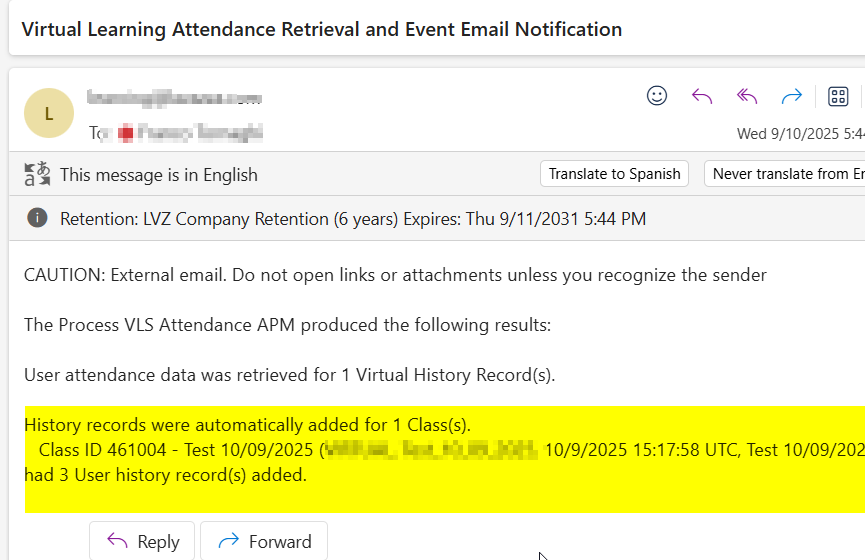Click the email subject title
Image resolution: width=865 pixels, height=560 pixels.
[321, 29]
